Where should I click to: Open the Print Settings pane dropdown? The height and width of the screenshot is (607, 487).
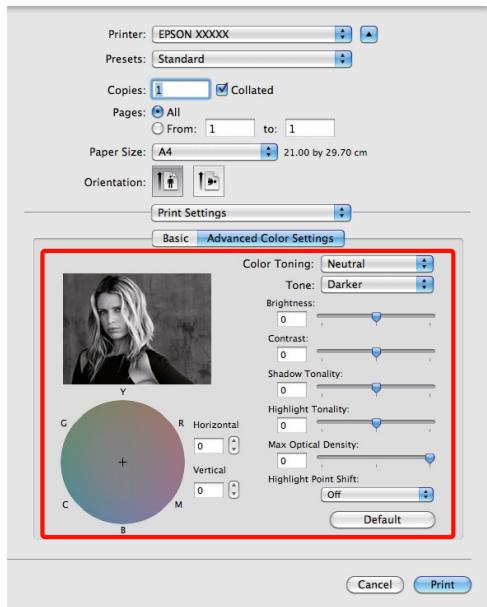[251, 213]
